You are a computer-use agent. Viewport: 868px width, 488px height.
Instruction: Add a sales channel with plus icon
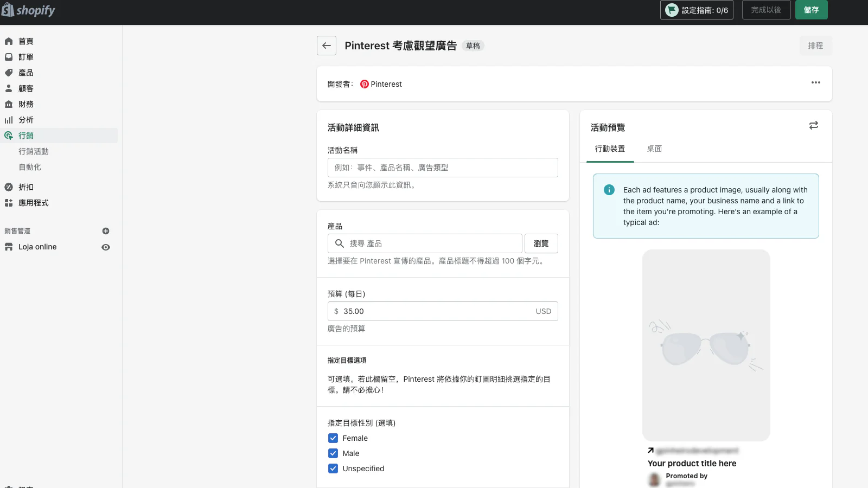coord(106,231)
